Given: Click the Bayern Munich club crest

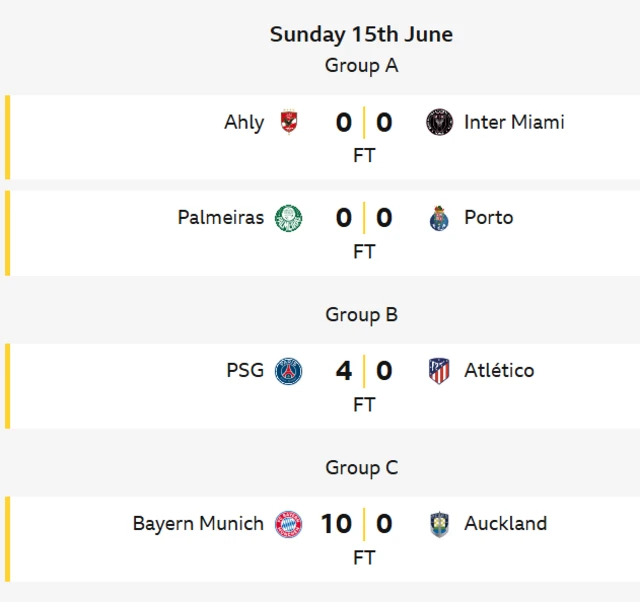Looking at the screenshot, I should tap(289, 524).
